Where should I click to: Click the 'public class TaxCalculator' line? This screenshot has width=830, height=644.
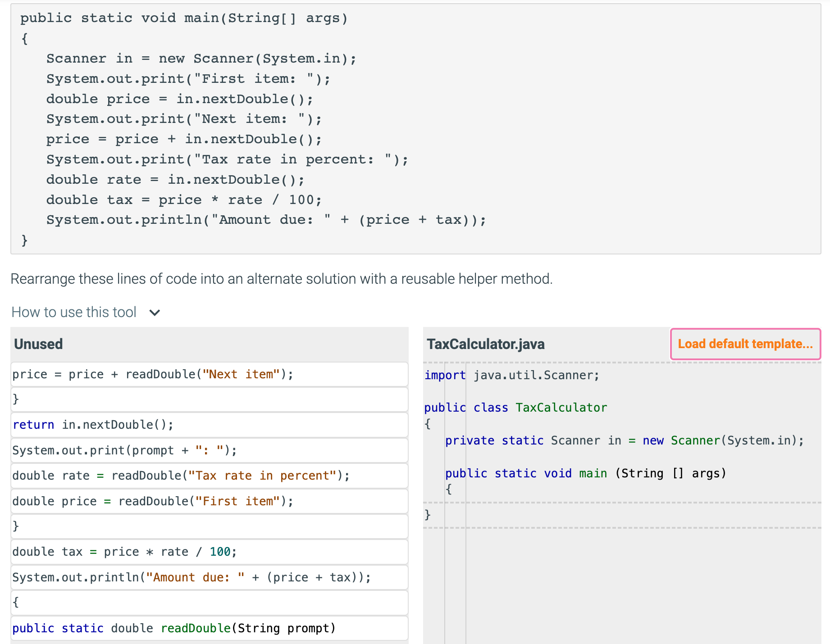click(515, 408)
